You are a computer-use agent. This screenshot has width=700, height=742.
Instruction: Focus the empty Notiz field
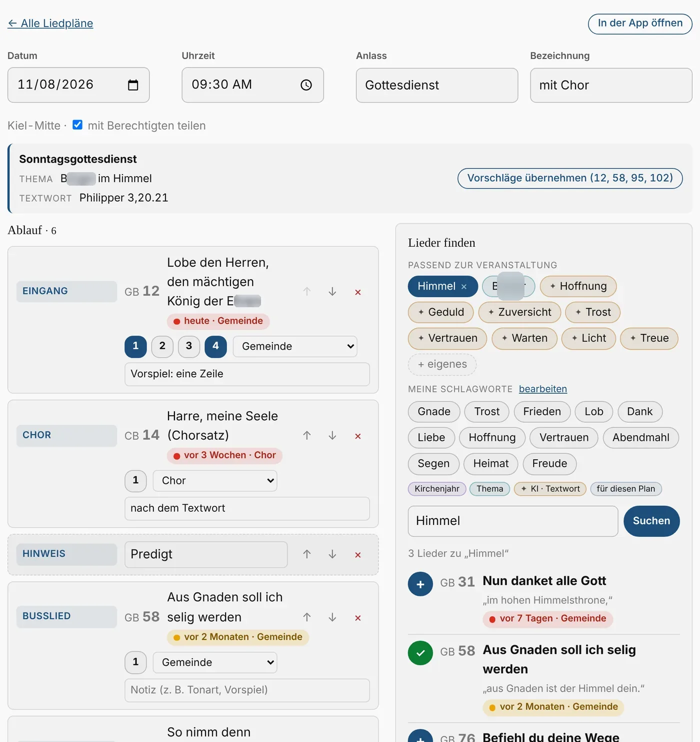tap(247, 690)
